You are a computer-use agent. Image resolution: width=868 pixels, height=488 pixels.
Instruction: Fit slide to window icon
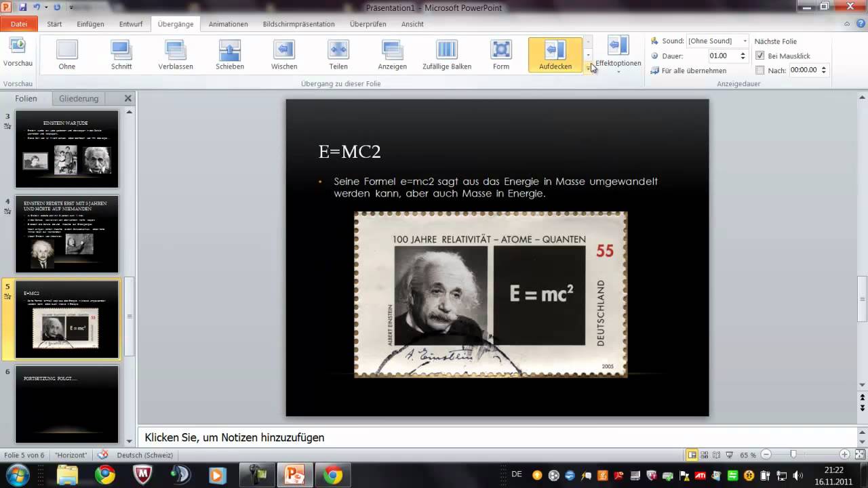tap(859, 455)
